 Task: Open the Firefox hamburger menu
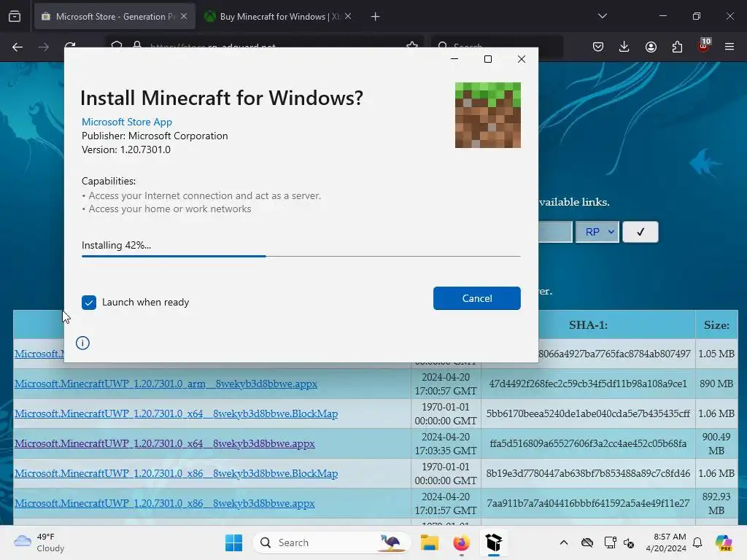pos(729,47)
